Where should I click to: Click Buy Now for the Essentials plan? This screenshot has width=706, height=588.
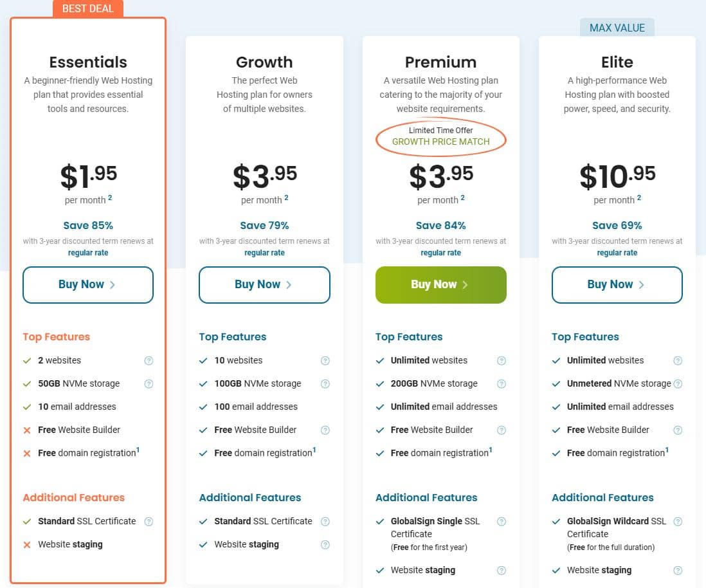(88, 284)
